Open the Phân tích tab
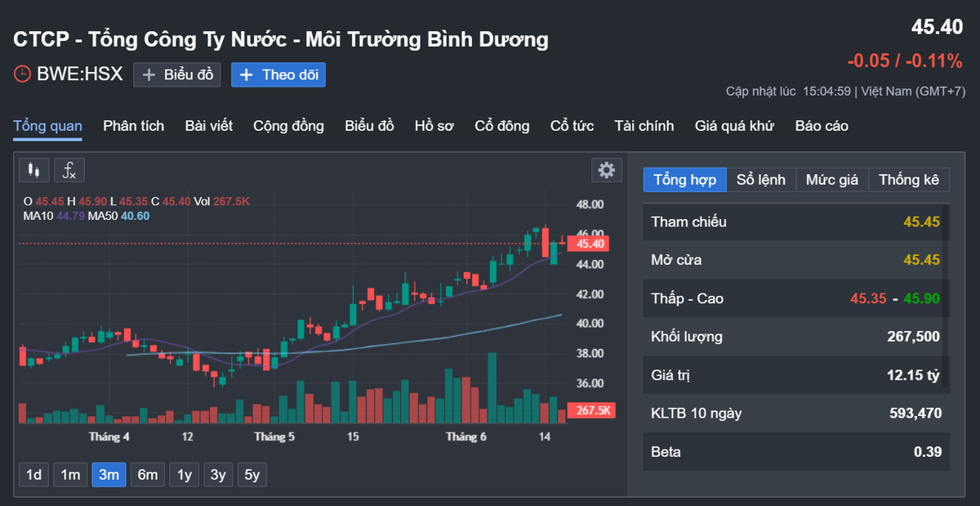 coord(133,126)
